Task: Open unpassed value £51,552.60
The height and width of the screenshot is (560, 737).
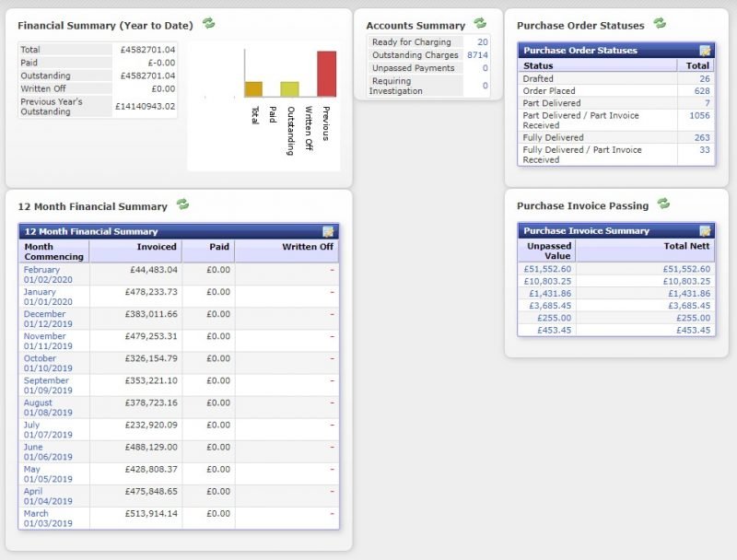Action: click(x=547, y=269)
